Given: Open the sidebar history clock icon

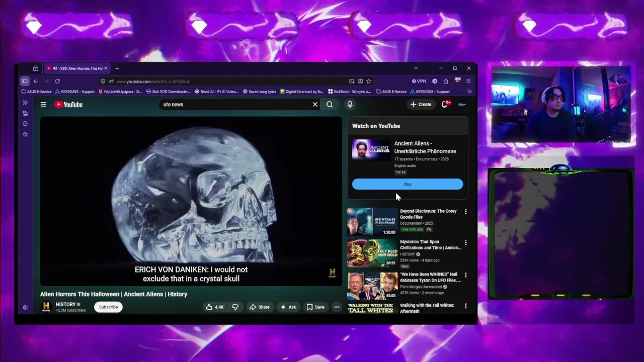Looking at the screenshot, I should [25, 124].
